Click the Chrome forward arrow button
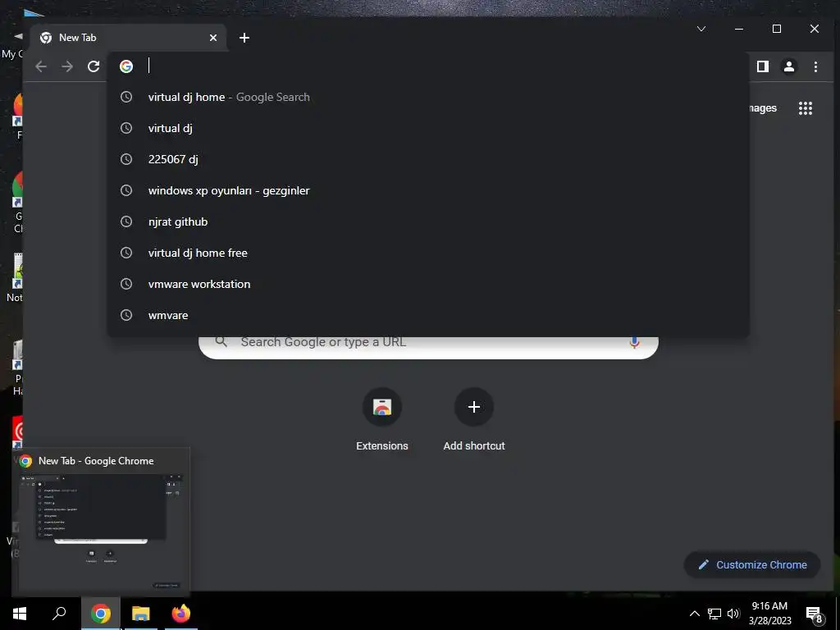Viewport: 840px width, 630px height. point(67,66)
